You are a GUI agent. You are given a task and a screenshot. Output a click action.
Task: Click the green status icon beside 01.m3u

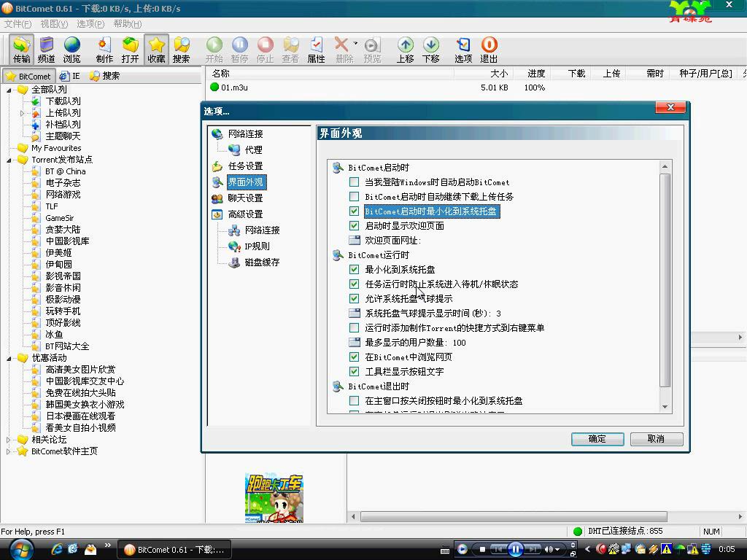click(214, 87)
